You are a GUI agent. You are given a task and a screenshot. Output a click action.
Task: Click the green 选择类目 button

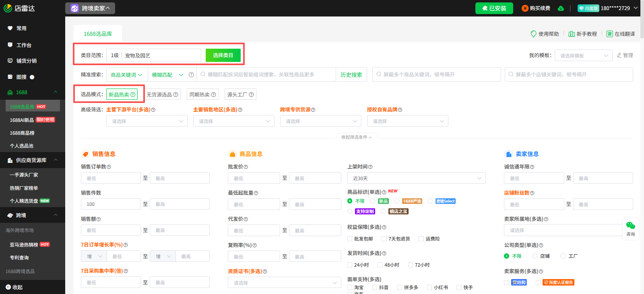[223, 56]
